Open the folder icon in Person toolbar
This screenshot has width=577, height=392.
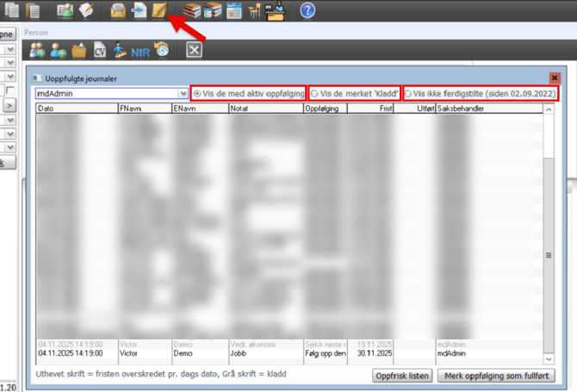tap(78, 50)
